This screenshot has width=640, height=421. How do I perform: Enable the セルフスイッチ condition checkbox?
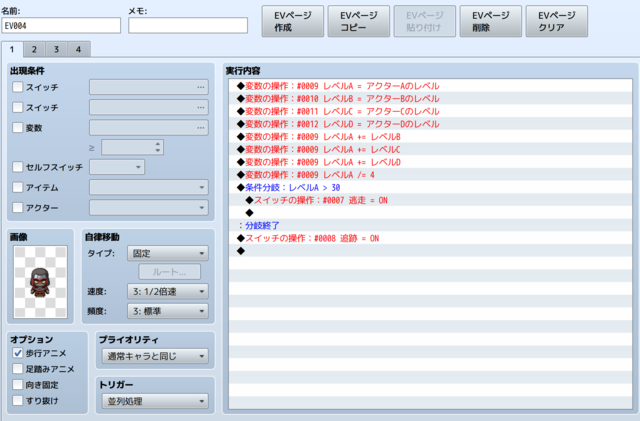(x=18, y=167)
